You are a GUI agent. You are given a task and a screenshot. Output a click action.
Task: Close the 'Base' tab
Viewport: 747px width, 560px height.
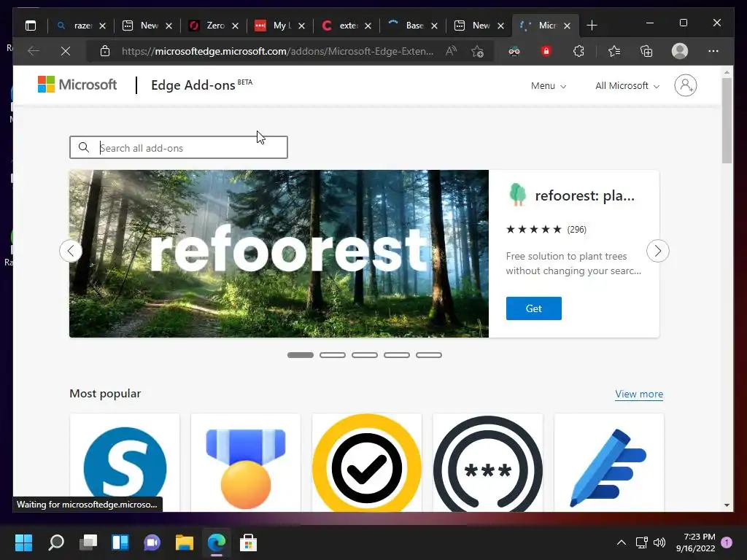(435, 26)
